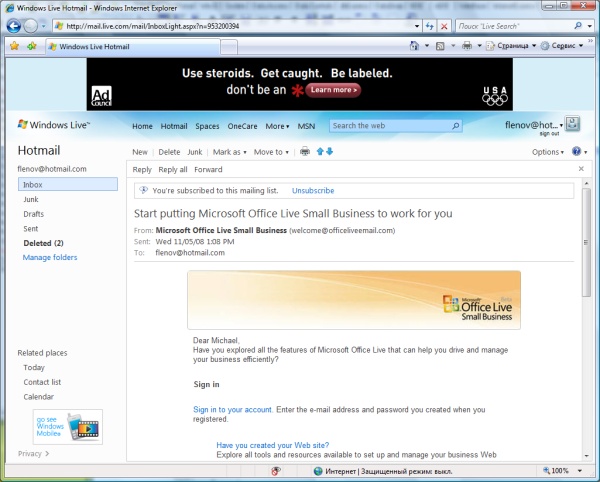Select the Windows Live Hotmail browser tab
The width and height of the screenshot is (600, 482).
coord(133,47)
